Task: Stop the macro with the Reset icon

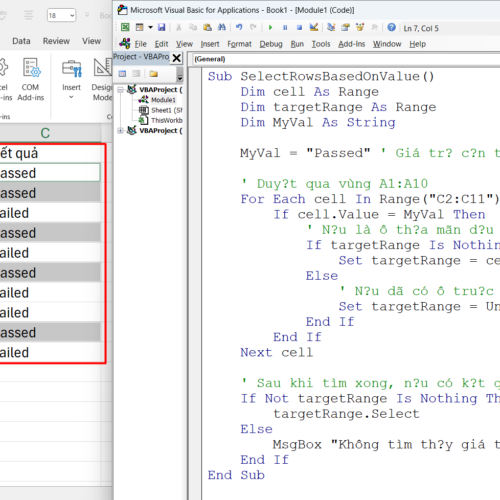Action: [299, 27]
